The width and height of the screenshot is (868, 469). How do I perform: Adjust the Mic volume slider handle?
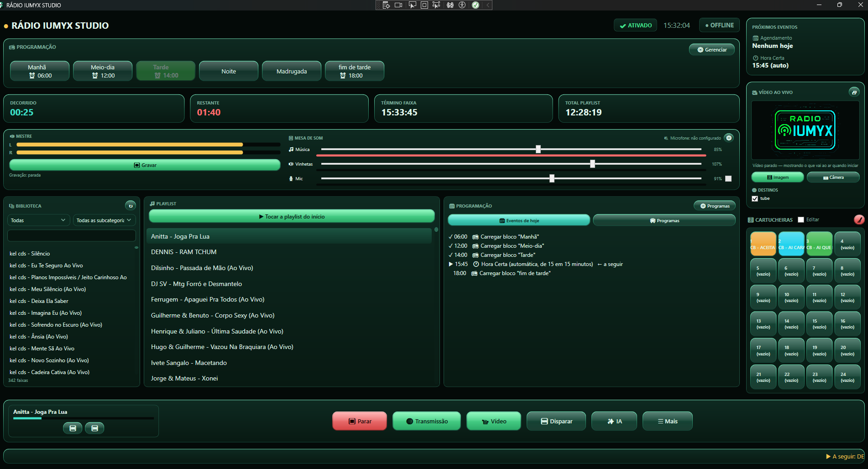(552, 178)
